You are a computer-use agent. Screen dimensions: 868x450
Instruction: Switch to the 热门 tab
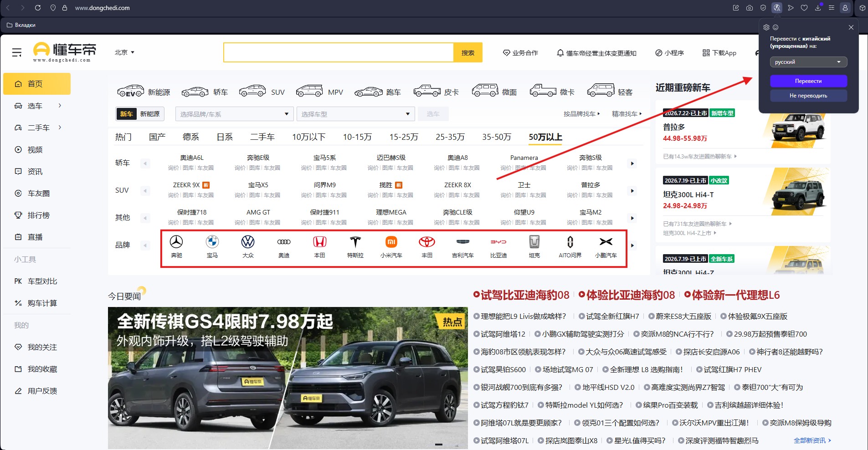pyautogui.click(x=123, y=137)
